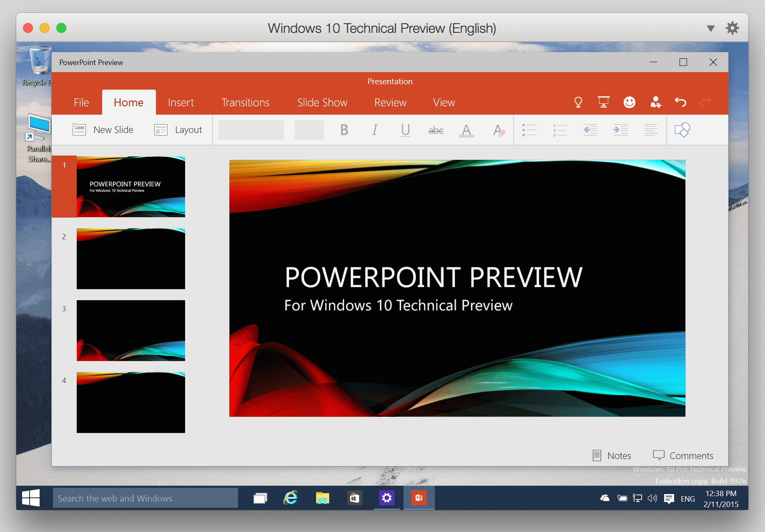The image size is (765, 532).
Task: Open paragraph alignment options
Action: point(651,130)
